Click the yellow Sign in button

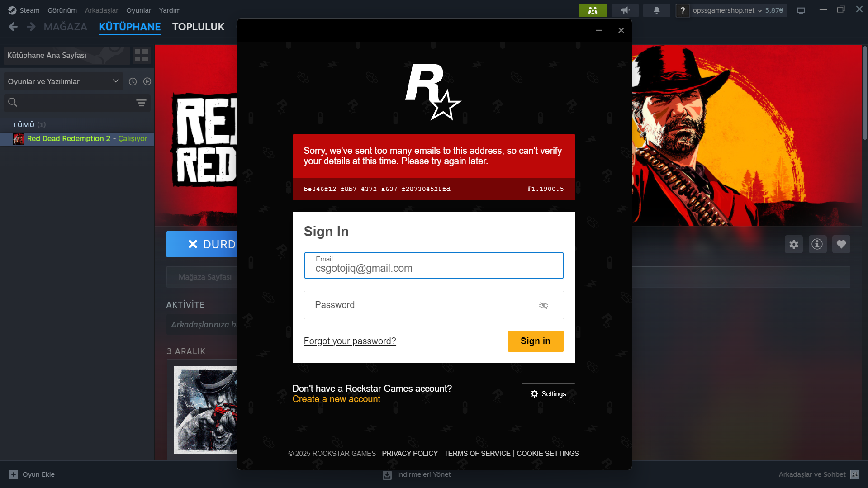[536, 341]
